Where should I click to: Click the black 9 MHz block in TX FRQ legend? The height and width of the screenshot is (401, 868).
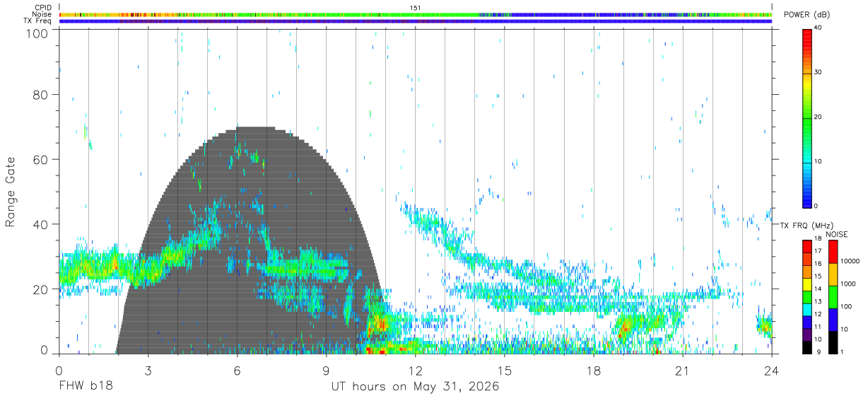pos(807,347)
